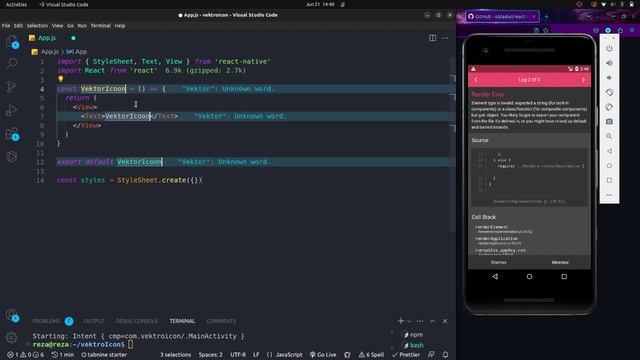Click the emulator sidebar overview square
The width and height of the screenshot is (640, 360).
[x=609, y=180]
